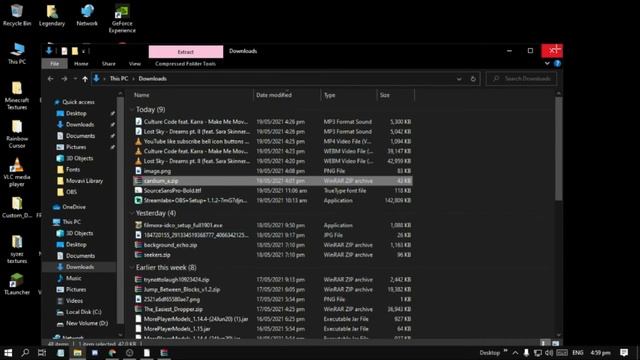Sort by Date modified column header
Image resolution: width=640 pixels, height=360 pixels.
click(x=287, y=95)
